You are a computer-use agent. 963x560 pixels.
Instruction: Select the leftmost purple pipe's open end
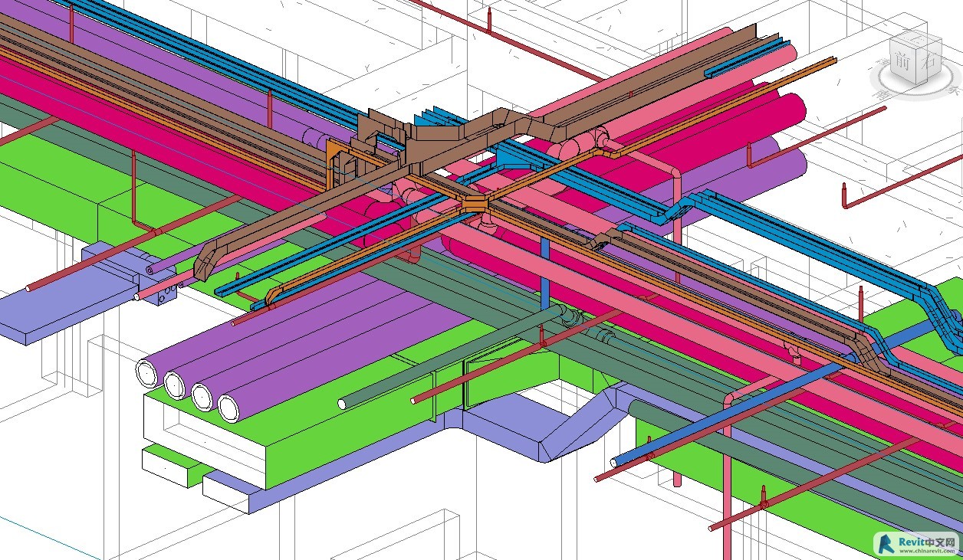pos(146,373)
